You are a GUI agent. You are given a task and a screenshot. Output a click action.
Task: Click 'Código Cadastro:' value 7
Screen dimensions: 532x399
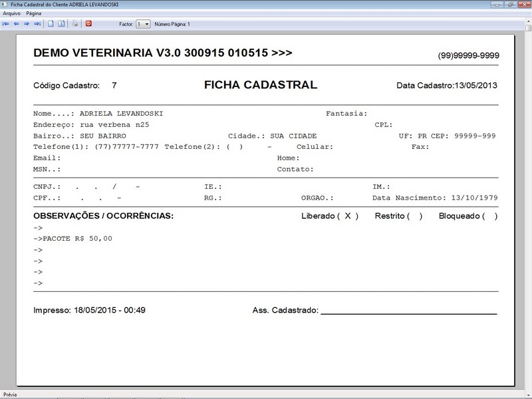tap(114, 85)
